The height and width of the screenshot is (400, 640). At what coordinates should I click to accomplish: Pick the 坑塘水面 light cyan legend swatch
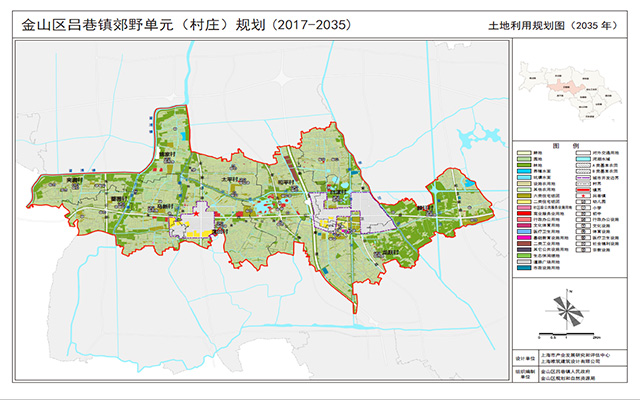[524, 177]
